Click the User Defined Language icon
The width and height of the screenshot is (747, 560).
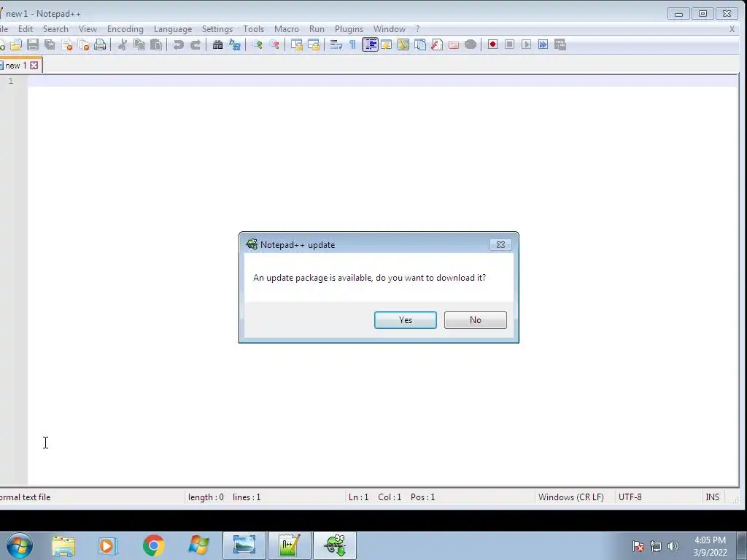coord(387,44)
